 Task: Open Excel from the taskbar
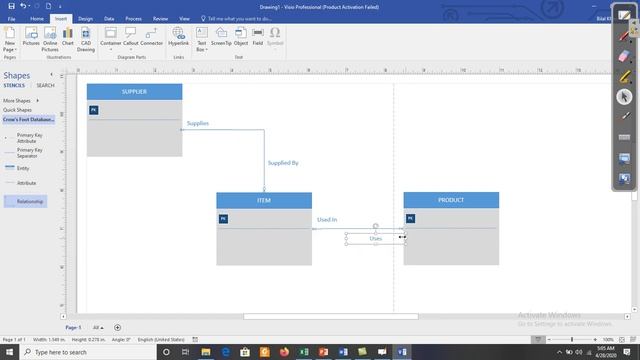coord(304,352)
